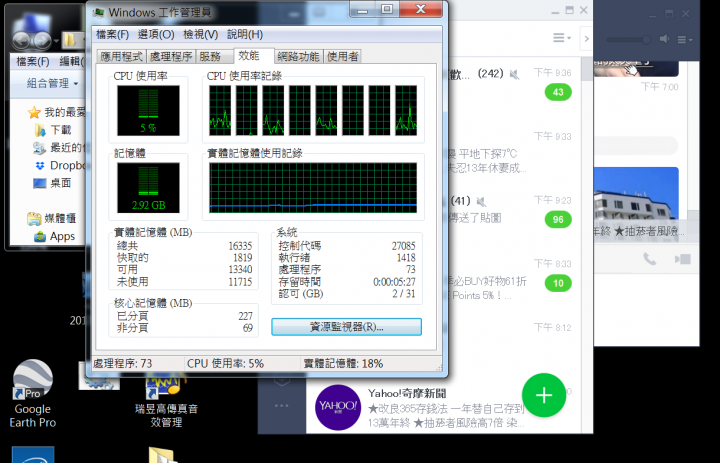Open the 說明(H) menu in Task Manager
720x463 pixels.
coord(245,34)
